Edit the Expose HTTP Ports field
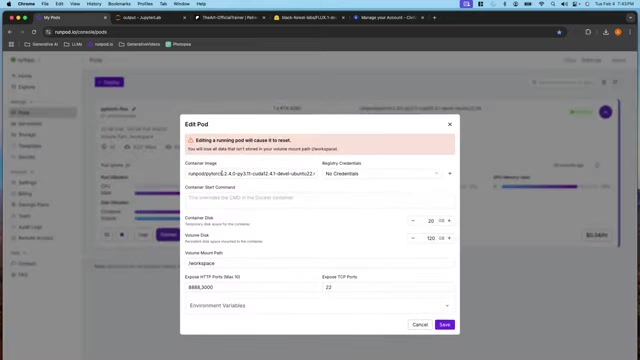The height and width of the screenshot is (360, 640). [251, 287]
